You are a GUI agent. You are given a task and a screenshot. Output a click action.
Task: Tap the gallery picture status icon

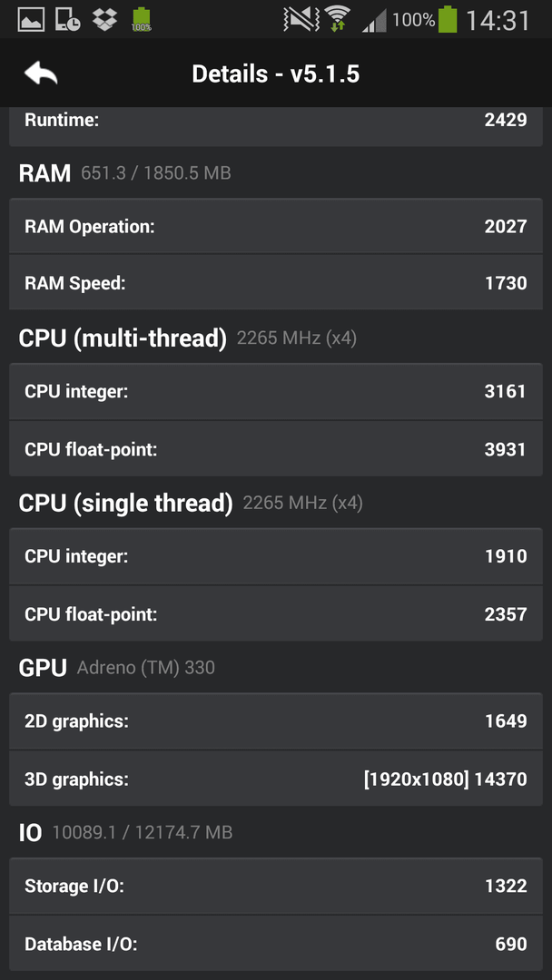[x=31, y=19]
